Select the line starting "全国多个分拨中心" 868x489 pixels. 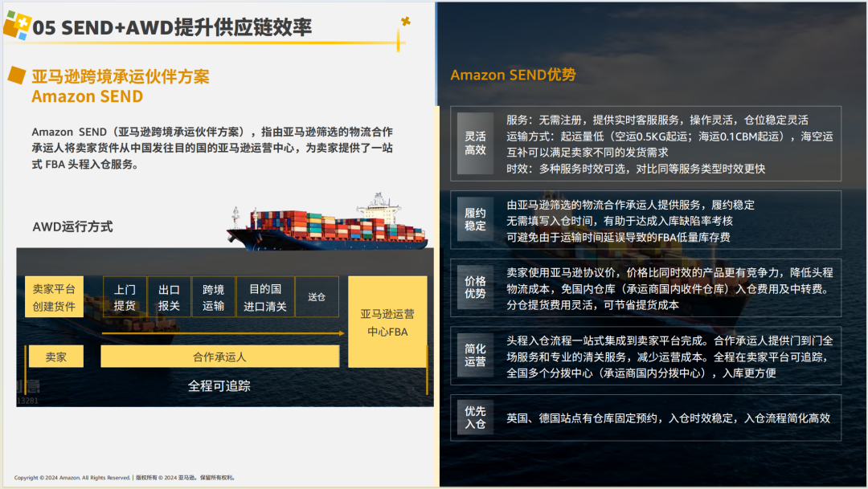[641, 373]
